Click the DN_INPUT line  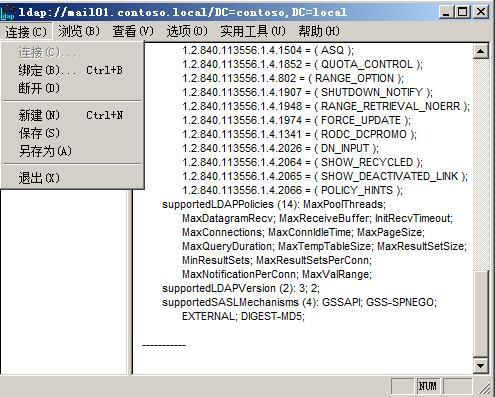(280, 148)
